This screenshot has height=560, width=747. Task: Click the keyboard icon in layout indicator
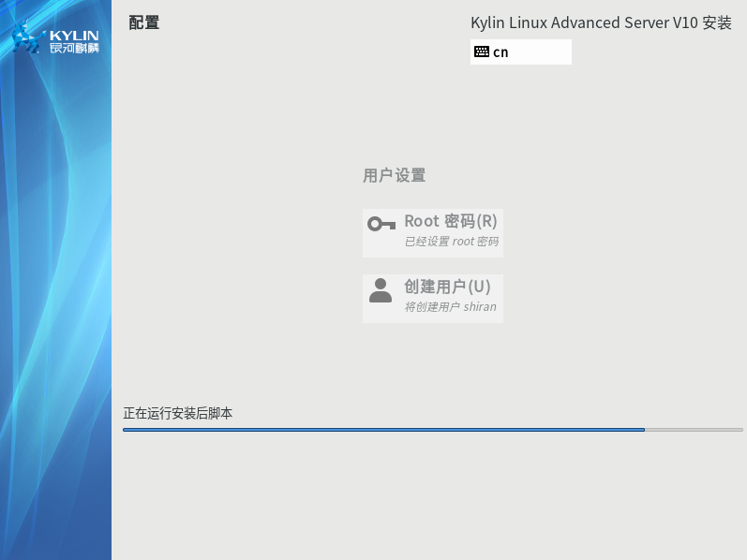[x=482, y=52]
